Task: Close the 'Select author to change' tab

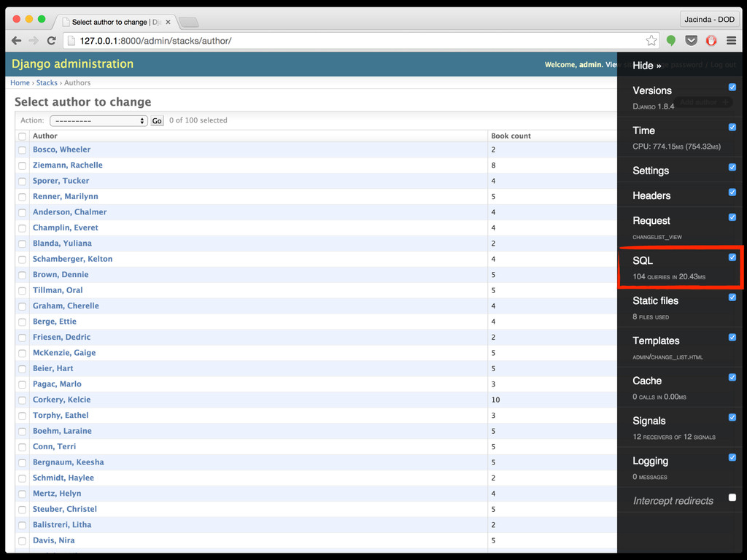Action: 168,22
